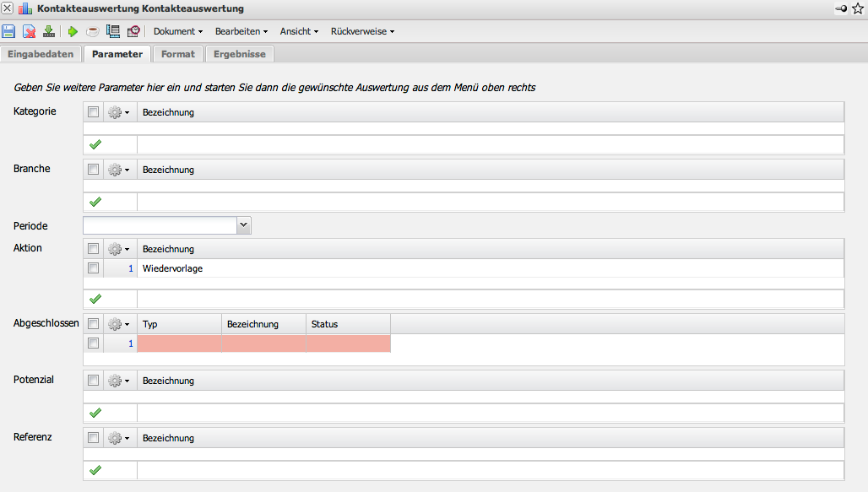This screenshot has height=492, width=868.
Task: Open the Periode dropdown arrow
Action: 243,225
